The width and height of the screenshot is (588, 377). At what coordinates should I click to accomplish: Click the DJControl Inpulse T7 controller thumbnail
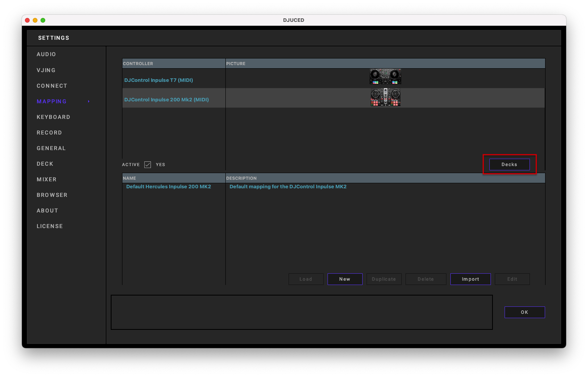[x=385, y=76]
